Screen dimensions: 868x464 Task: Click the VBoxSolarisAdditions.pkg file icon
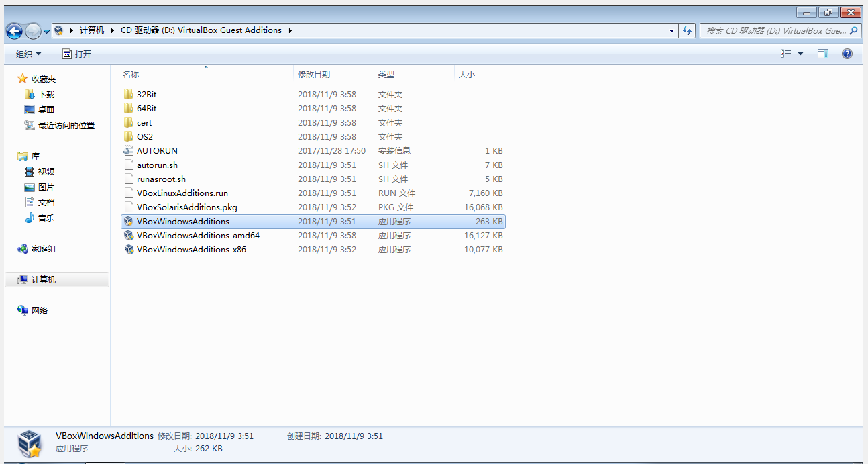[129, 207]
